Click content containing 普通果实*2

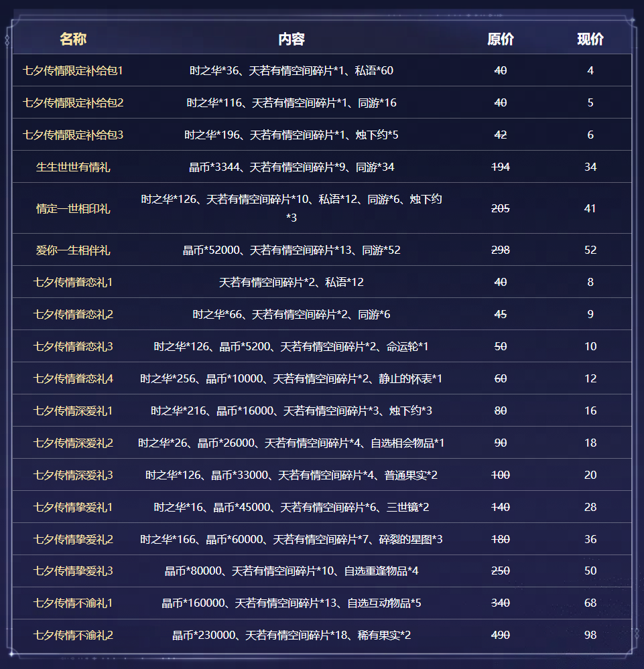point(292,475)
